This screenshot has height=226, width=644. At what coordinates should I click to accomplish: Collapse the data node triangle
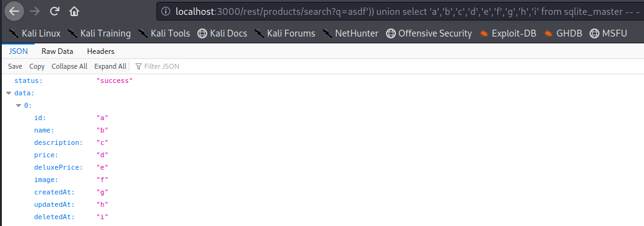coord(9,93)
